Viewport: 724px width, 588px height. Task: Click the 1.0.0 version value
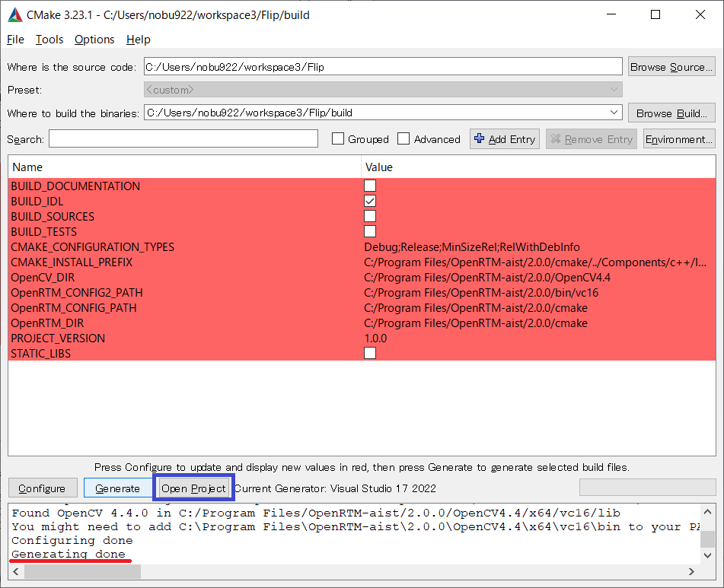click(375, 338)
